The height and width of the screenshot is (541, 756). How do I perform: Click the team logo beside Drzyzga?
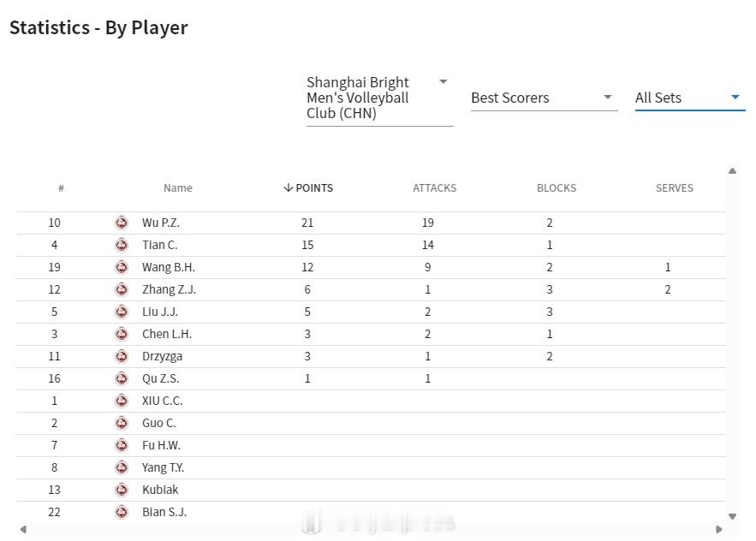click(x=122, y=356)
